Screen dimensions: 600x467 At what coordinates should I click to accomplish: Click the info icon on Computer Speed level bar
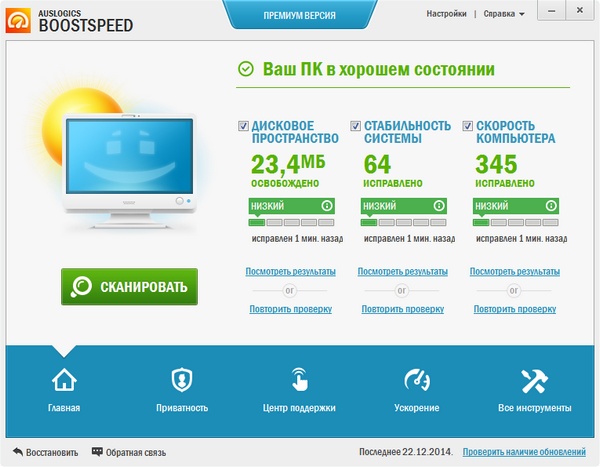[551, 206]
